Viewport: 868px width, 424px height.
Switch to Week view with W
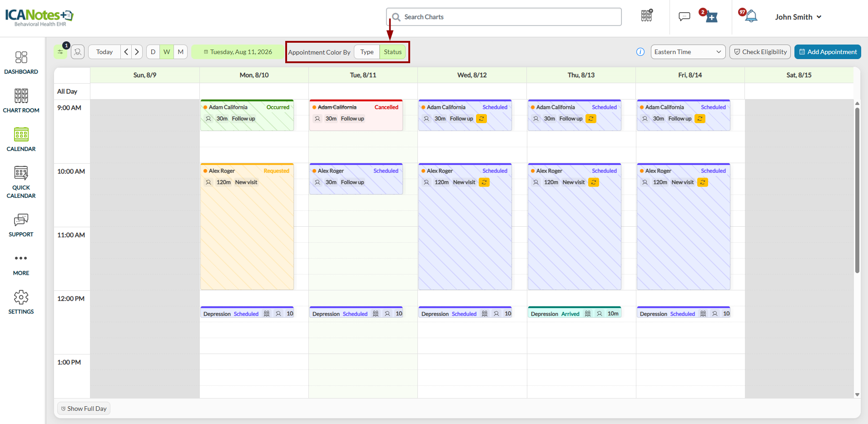(167, 52)
